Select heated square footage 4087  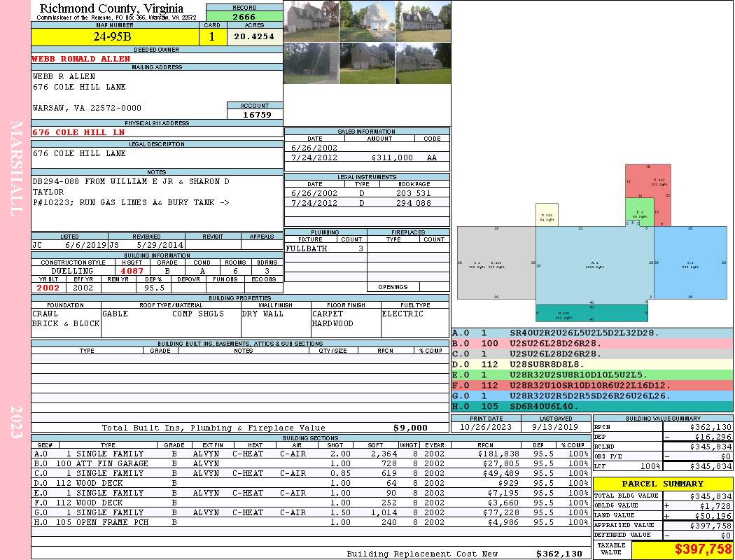132,271
